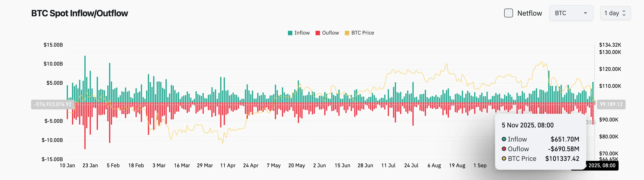
Task: Click the 5 Nov 2025, 08:00 tooltip header
Action: 528,125
